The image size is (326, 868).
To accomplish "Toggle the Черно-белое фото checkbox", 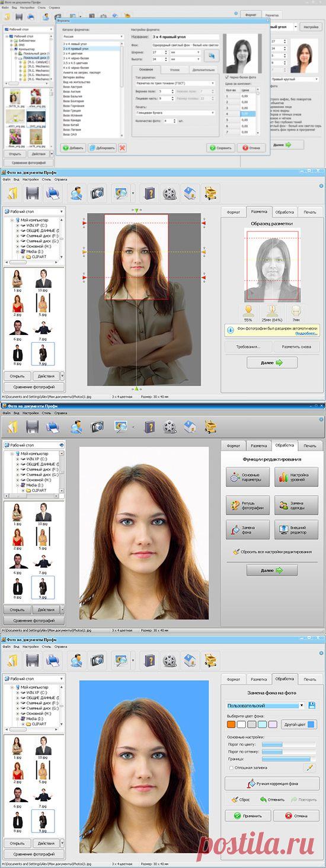I will (228, 76).
